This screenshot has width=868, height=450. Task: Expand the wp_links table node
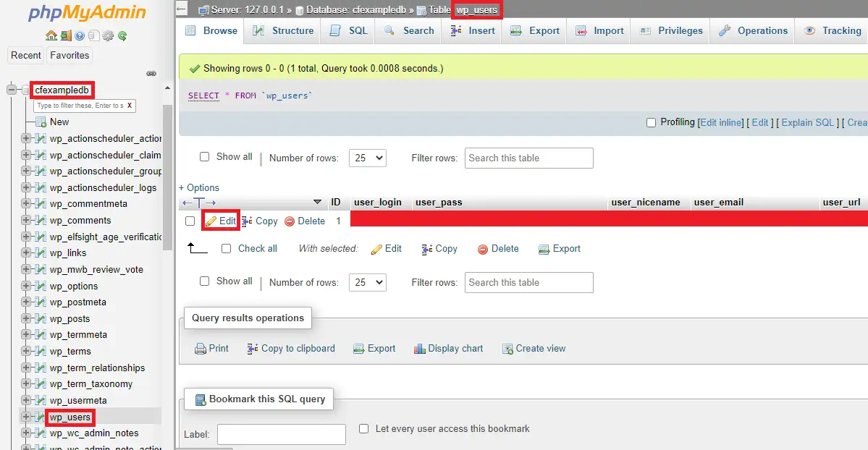pyautogui.click(x=25, y=252)
